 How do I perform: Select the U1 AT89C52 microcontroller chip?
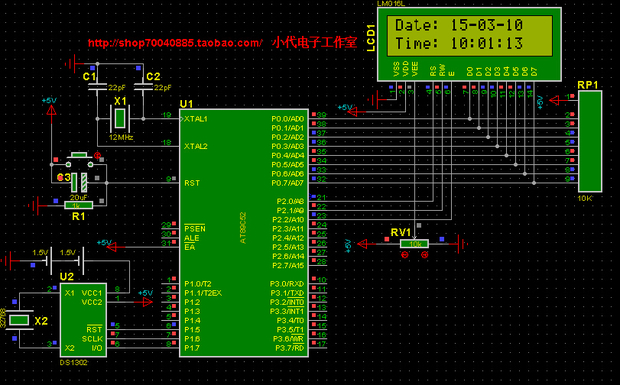tap(244, 233)
